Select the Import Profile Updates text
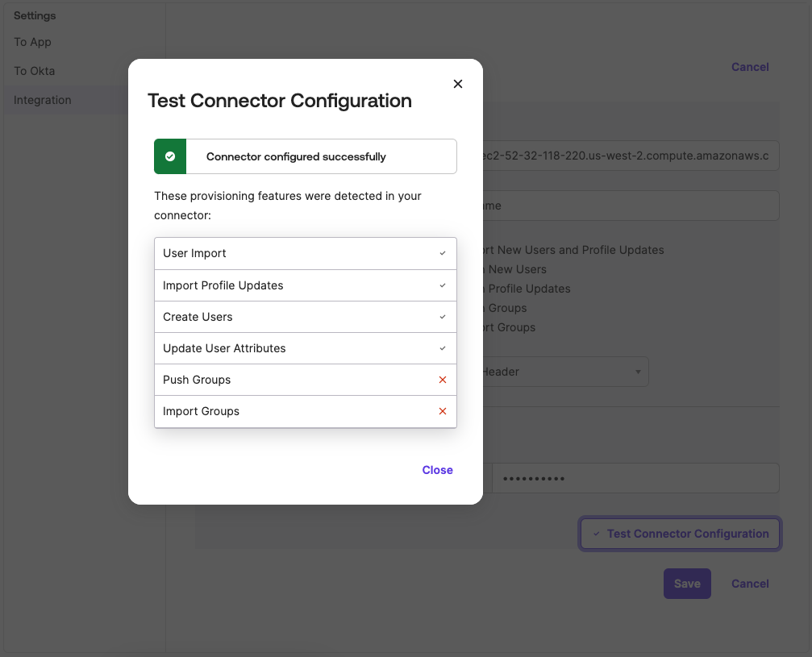The height and width of the screenshot is (657, 812). [x=223, y=285]
